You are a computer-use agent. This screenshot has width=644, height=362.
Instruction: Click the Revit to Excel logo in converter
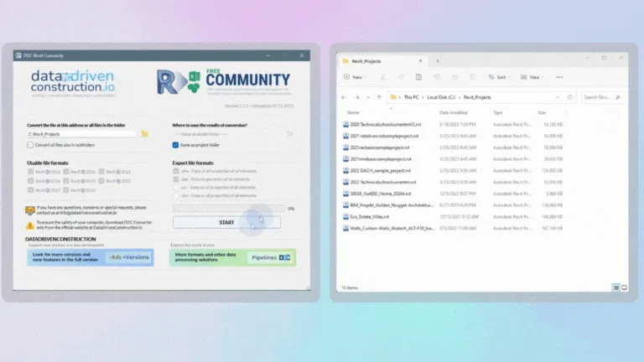(179, 81)
